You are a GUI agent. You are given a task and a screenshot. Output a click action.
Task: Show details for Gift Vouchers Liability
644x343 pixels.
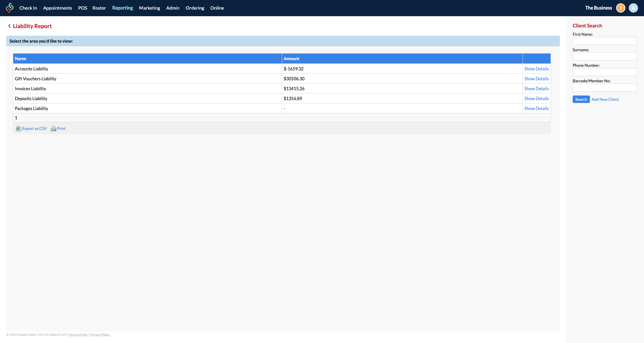point(536,79)
